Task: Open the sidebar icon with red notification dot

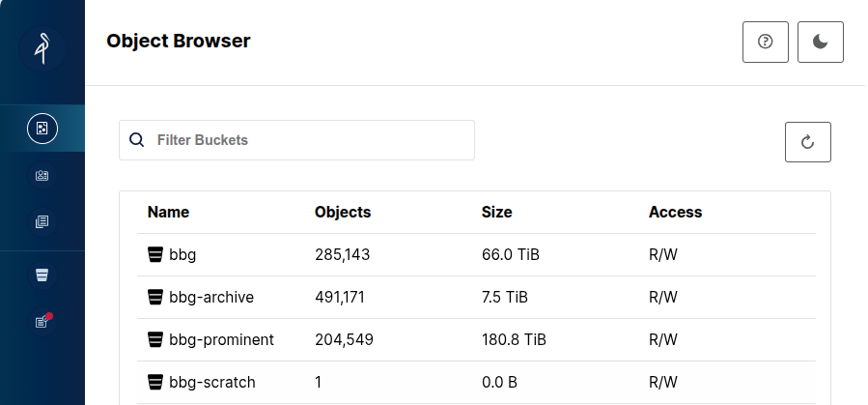Action: click(x=42, y=321)
